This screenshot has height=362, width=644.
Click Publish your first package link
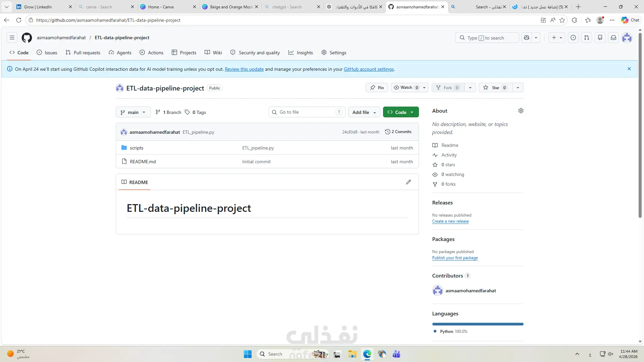point(455,258)
